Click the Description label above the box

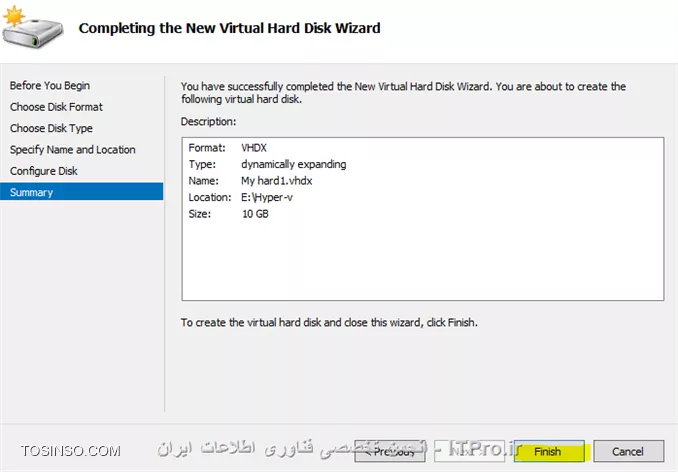pyautogui.click(x=208, y=121)
